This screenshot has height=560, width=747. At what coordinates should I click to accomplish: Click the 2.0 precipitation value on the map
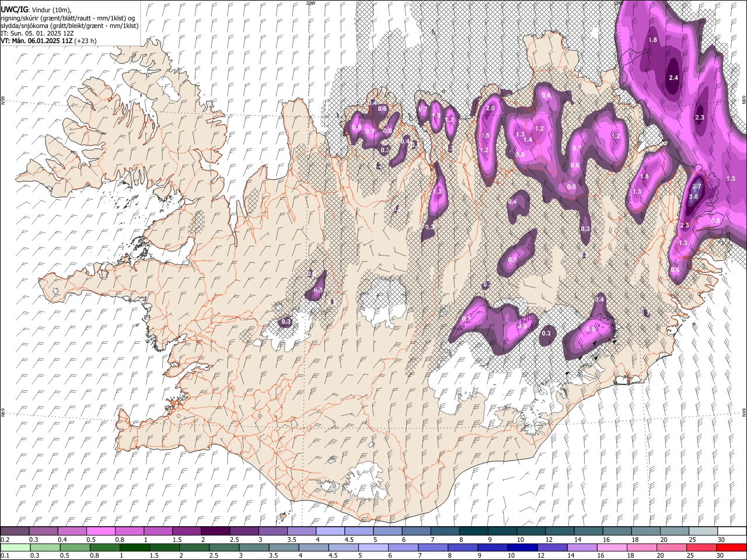tap(490, 108)
